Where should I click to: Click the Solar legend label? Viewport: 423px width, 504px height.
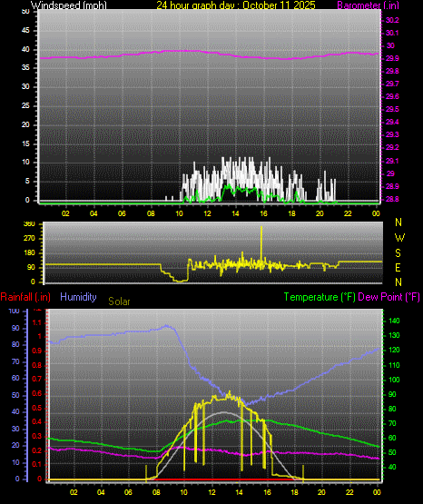119,301
